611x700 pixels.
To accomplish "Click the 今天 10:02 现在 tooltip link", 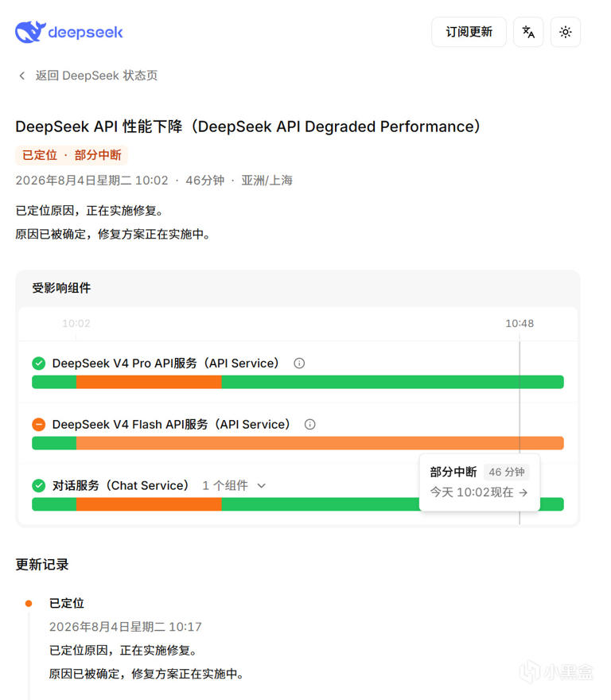I will tap(479, 492).
